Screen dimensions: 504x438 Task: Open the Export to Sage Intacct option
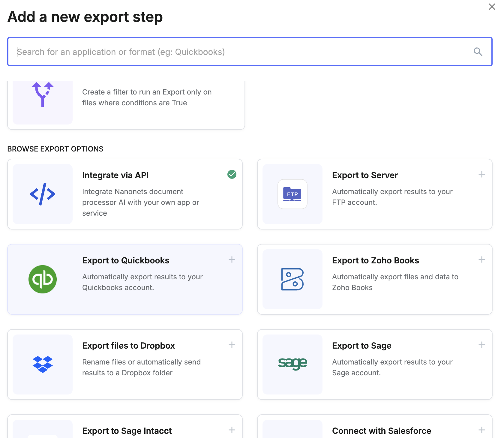pyautogui.click(x=126, y=430)
